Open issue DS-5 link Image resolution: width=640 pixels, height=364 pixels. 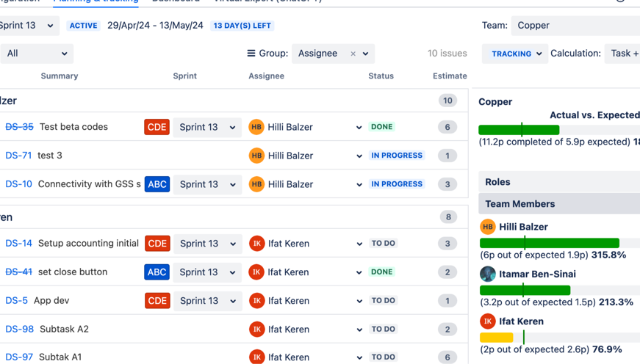16,300
